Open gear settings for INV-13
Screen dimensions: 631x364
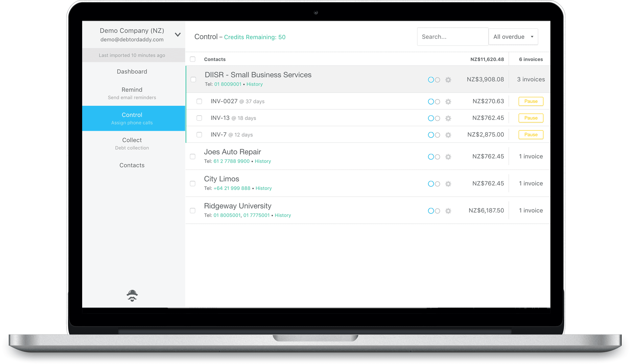[x=448, y=118]
